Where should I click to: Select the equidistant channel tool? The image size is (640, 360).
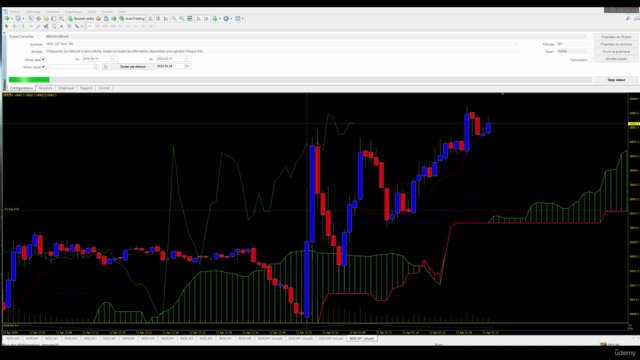pyautogui.click(x=46, y=26)
